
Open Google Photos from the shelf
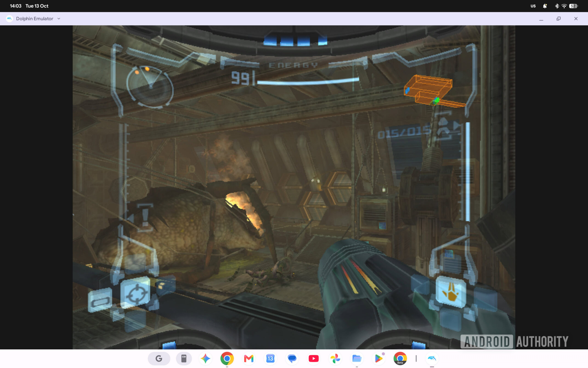tap(335, 359)
